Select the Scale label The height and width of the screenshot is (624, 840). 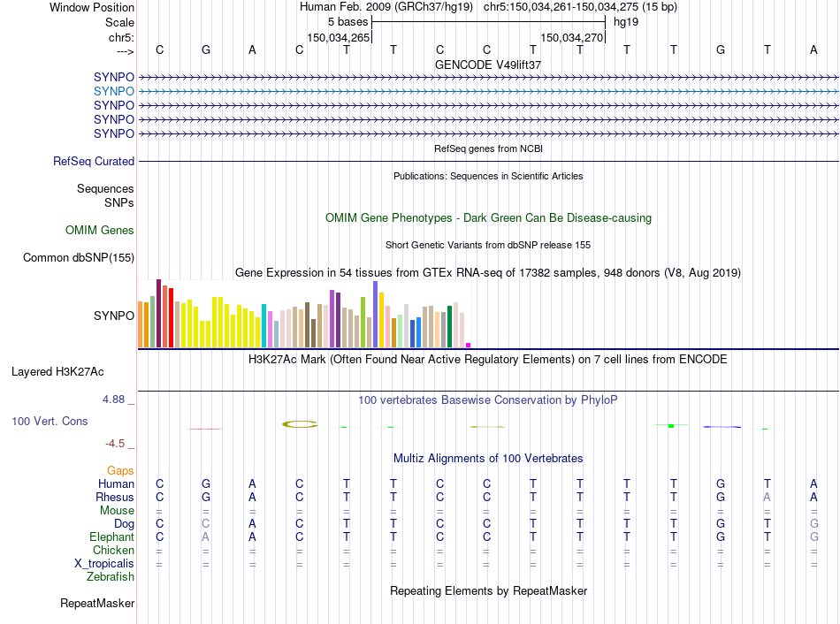tap(119, 22)
